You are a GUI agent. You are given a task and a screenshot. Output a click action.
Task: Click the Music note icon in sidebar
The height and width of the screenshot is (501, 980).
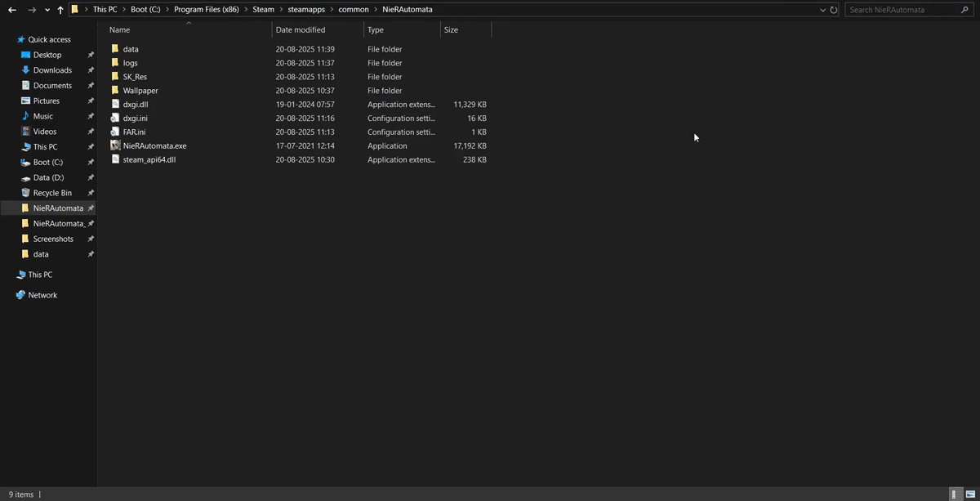coord(25,116)
